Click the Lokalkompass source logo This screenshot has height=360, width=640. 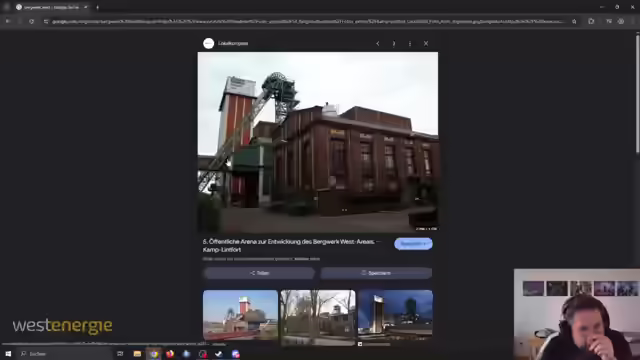(x=209, y=43)
